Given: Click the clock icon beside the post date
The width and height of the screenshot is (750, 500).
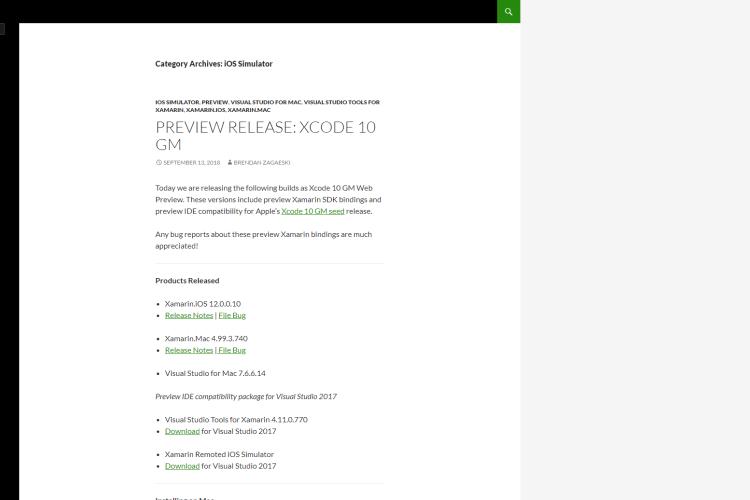Looking at the screenshot, I should [158, 163].
